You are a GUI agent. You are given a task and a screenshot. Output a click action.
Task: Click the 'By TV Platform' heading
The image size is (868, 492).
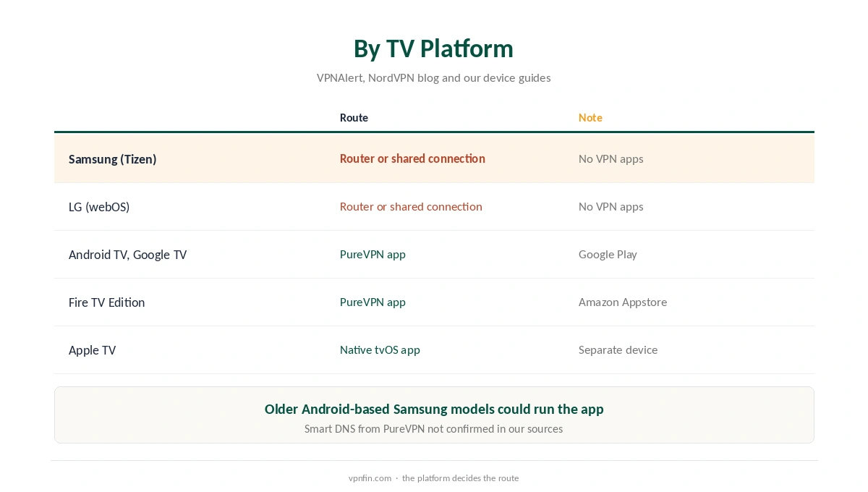click(433, 48)
